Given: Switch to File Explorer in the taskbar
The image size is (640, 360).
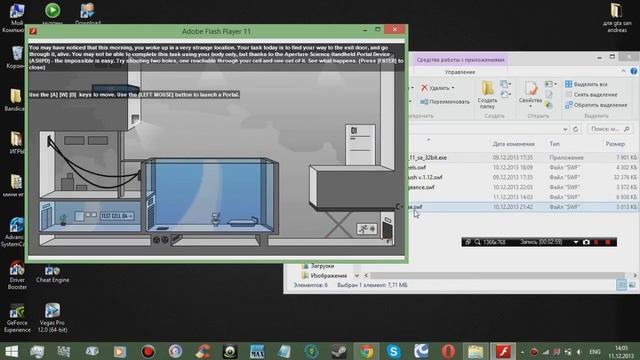Looking at the screenshot, I should 476,351.
